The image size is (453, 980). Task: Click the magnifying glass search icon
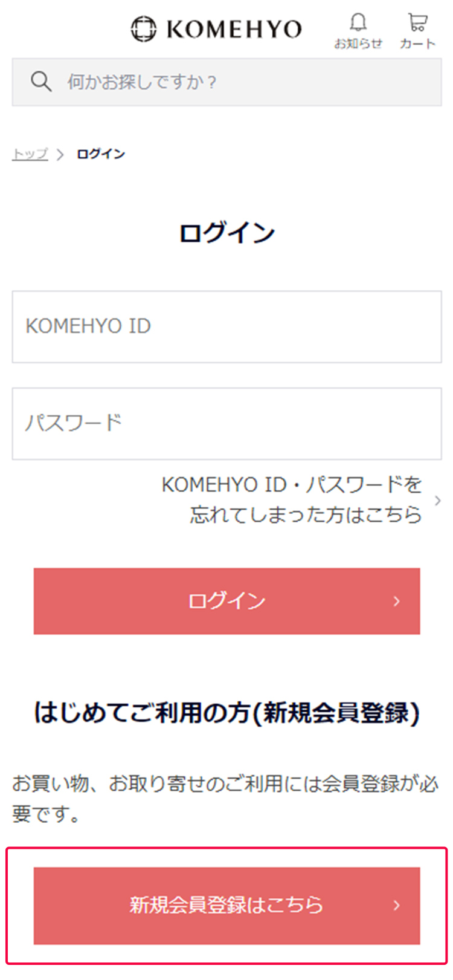40,80
